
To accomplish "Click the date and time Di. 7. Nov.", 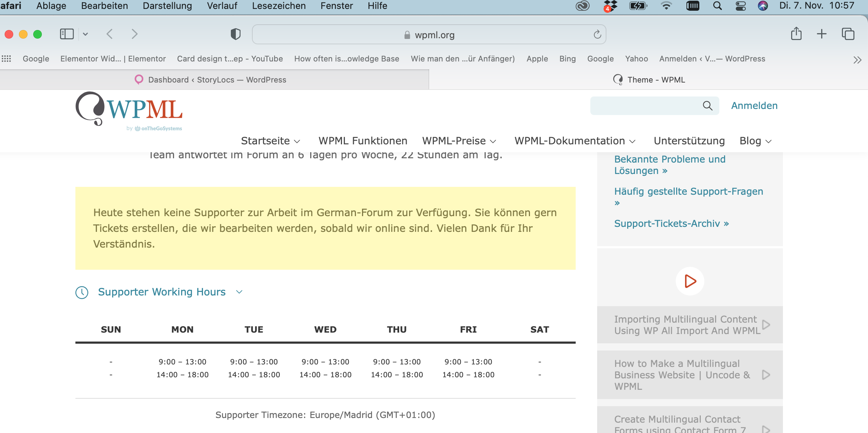I will (x=817, y=6).
